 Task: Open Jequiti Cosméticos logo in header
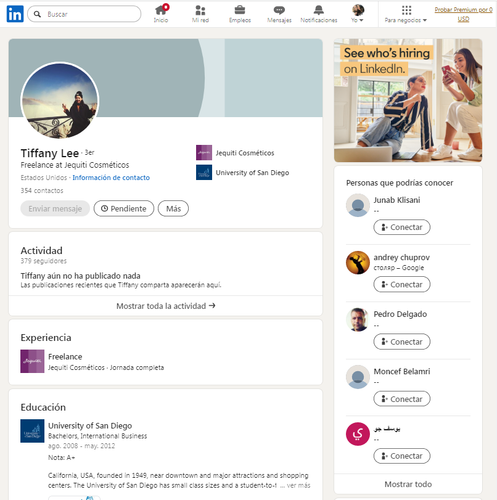tap(204, 153)
